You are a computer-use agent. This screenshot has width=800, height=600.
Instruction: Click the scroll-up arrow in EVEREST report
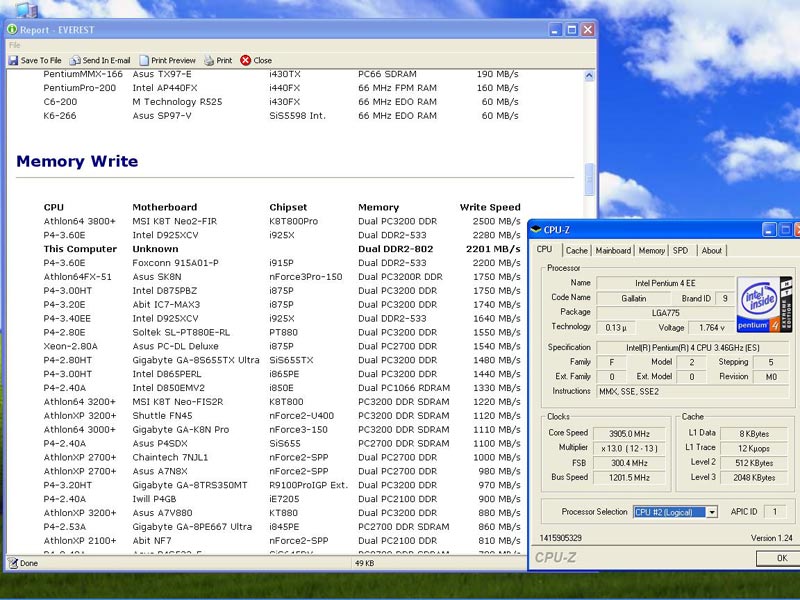point(589,76)
